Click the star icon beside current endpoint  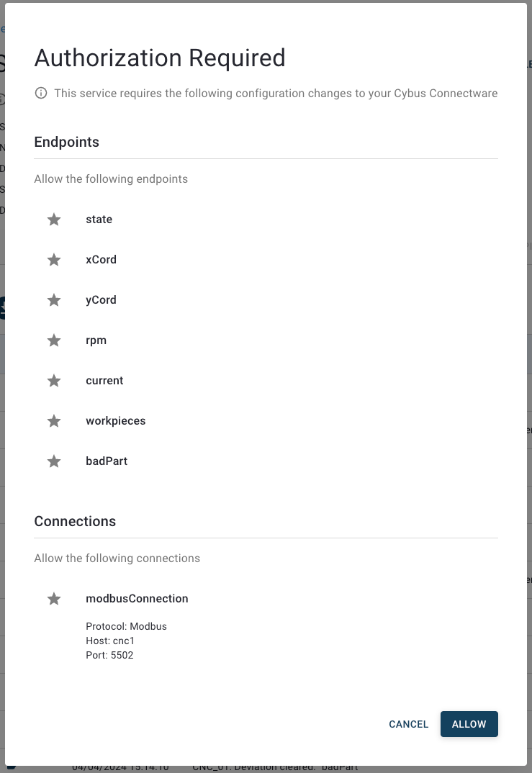pyautogui.click(x=54, y=381)
